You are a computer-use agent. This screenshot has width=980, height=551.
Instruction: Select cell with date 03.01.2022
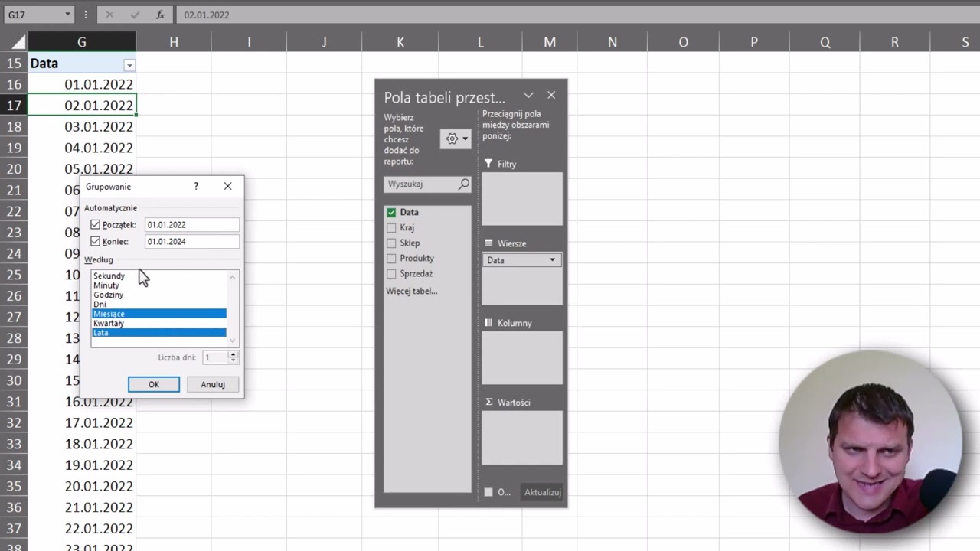tap(82, 126)
